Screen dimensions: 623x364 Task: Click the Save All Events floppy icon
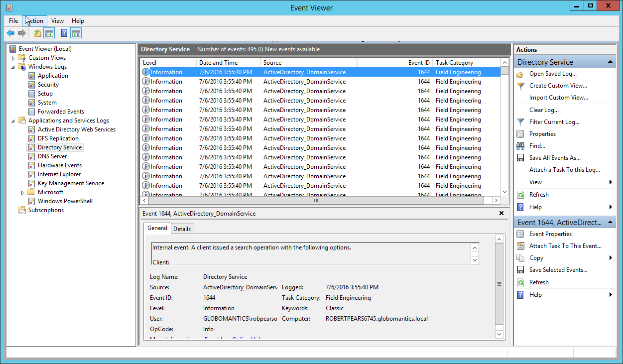[x=520, y=158]
